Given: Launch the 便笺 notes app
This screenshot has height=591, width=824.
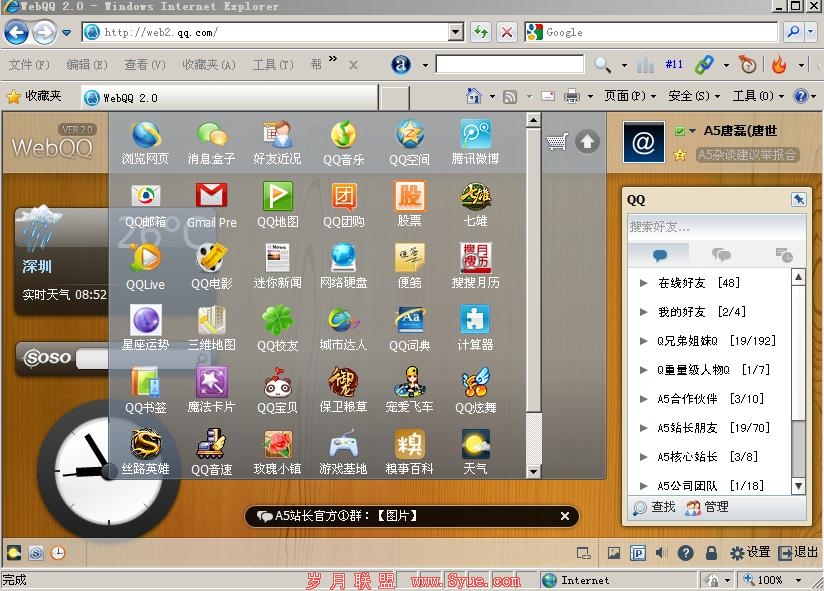Looking at the screenshot, I should (x=409, y=267).
